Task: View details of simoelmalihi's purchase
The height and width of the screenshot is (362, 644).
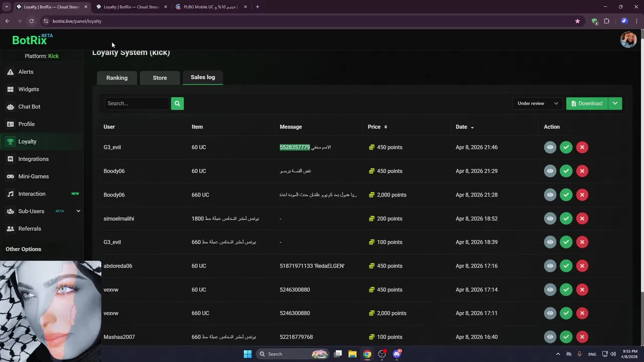Action: [550, 218]
